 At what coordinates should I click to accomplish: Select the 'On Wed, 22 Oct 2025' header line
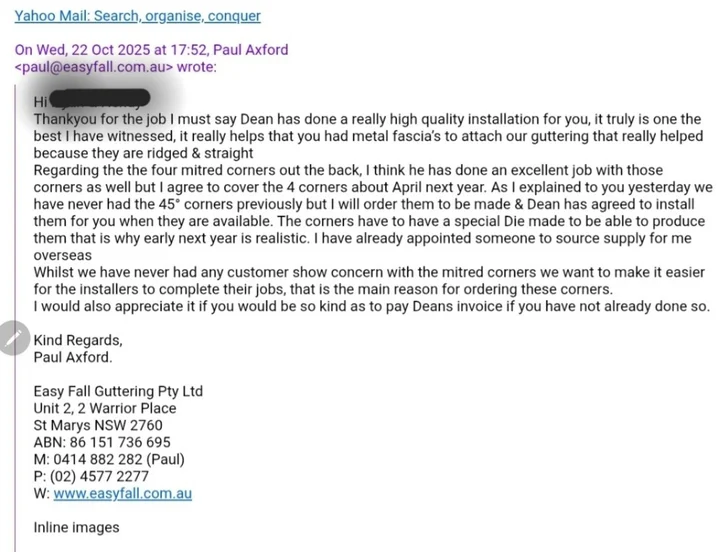pos(152,50)
